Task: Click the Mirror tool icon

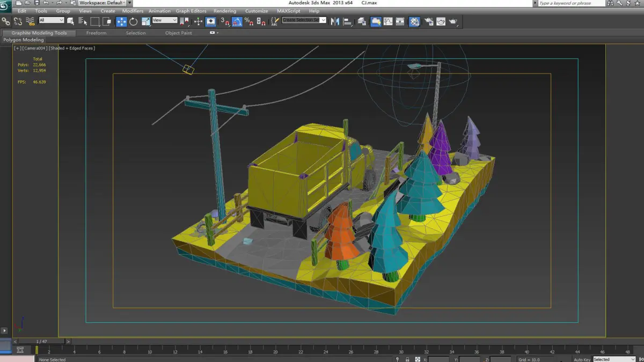Action: click(x=335, y=21)
